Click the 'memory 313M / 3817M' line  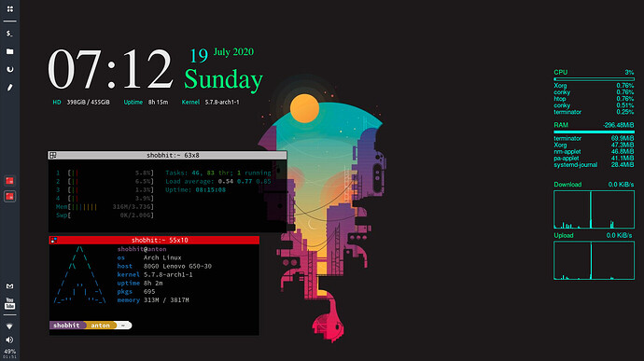tap(153, 300)
